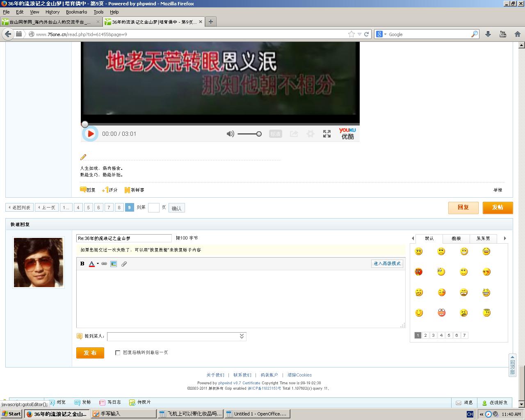Go to emoticon page 2

click(426, 335)
